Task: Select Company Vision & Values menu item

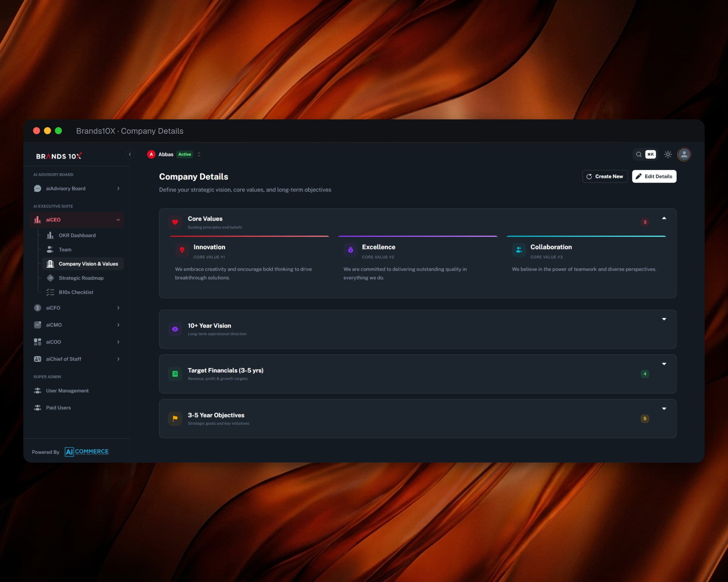Action: tap(83, 264)
